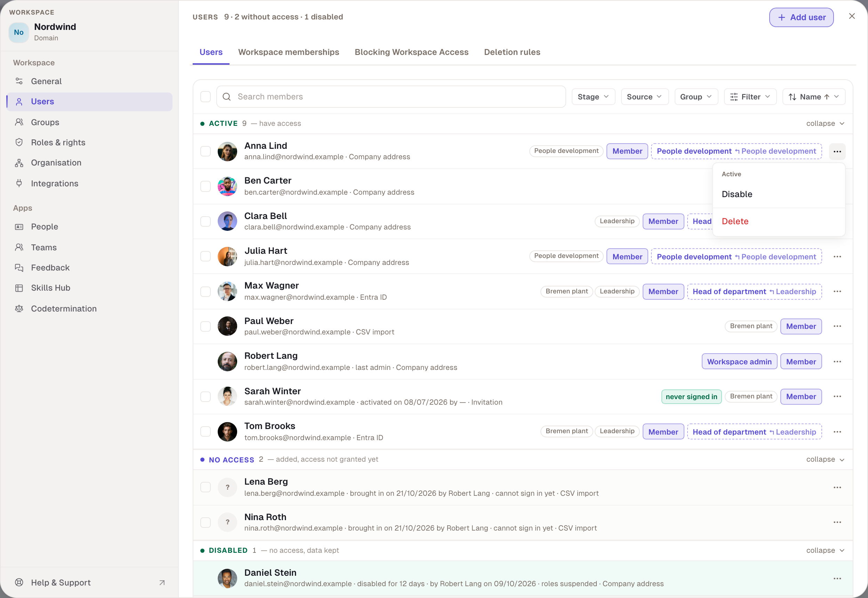This screenshot has width=868, height=598.
Task: Open the three-dot menu for Julia Hart
Action: [x=837, y=257]
